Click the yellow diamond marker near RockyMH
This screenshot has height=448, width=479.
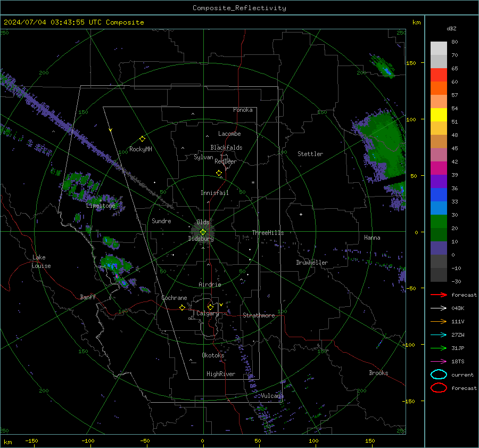(x=142, y=139)
